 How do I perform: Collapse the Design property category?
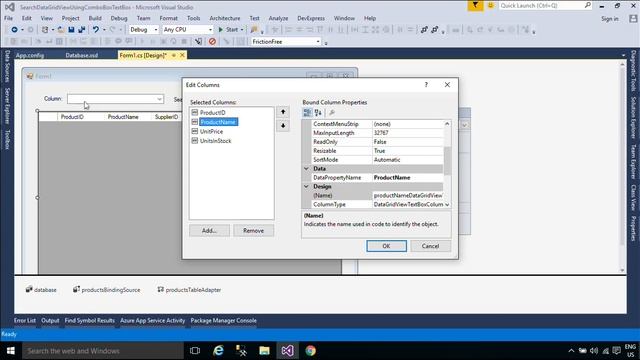click(307, 187)
